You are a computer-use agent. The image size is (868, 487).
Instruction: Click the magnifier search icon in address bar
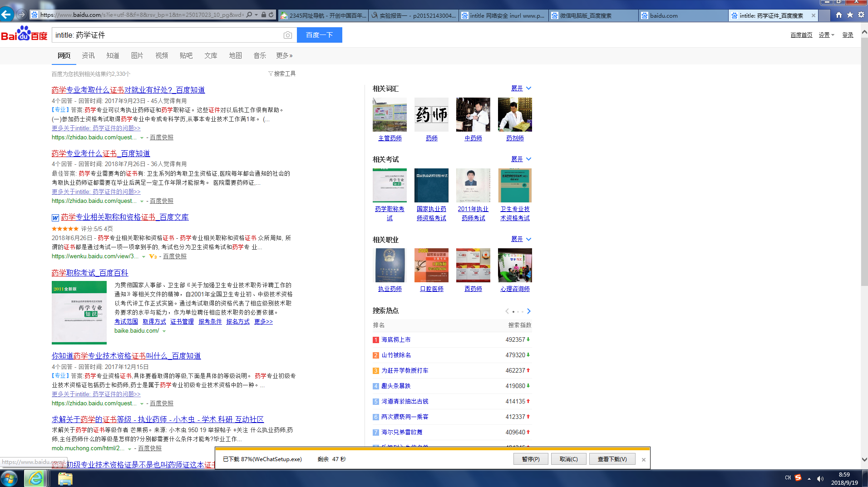tap(249, 15)
